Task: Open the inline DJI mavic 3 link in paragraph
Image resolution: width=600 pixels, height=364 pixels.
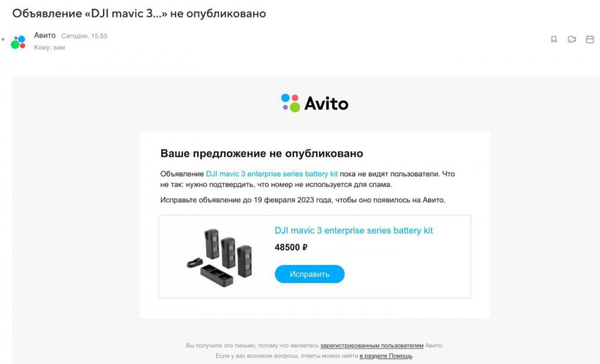Action: (x=272, y=174)
